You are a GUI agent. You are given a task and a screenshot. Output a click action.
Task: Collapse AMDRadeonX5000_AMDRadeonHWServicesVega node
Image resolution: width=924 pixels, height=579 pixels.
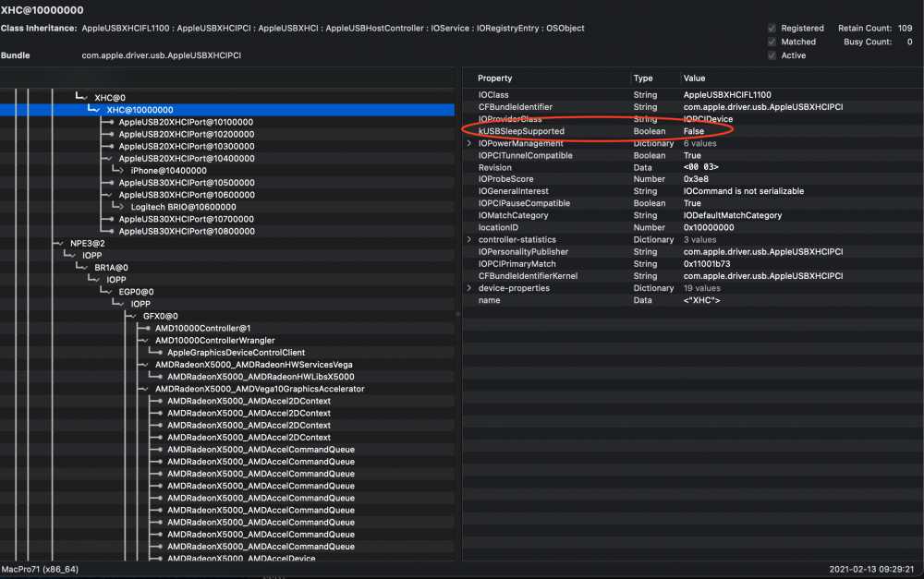(x=145, y=365)
